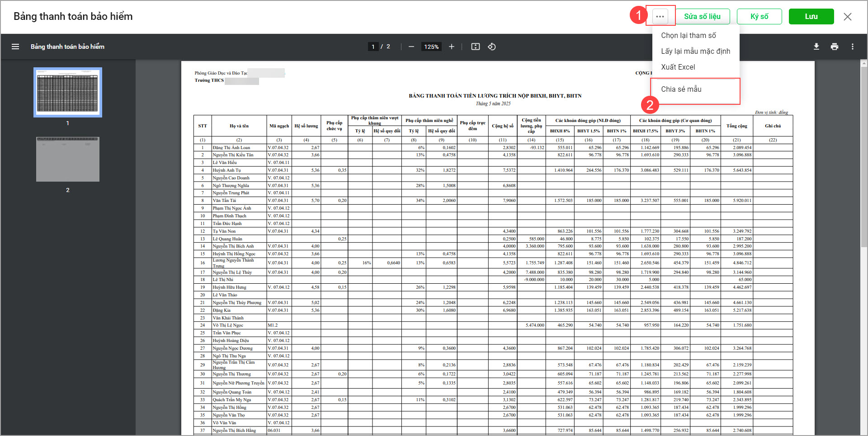Click the document title BẢNG THANH TOÁN TIỀN LƯƠNG

point(495,96)
